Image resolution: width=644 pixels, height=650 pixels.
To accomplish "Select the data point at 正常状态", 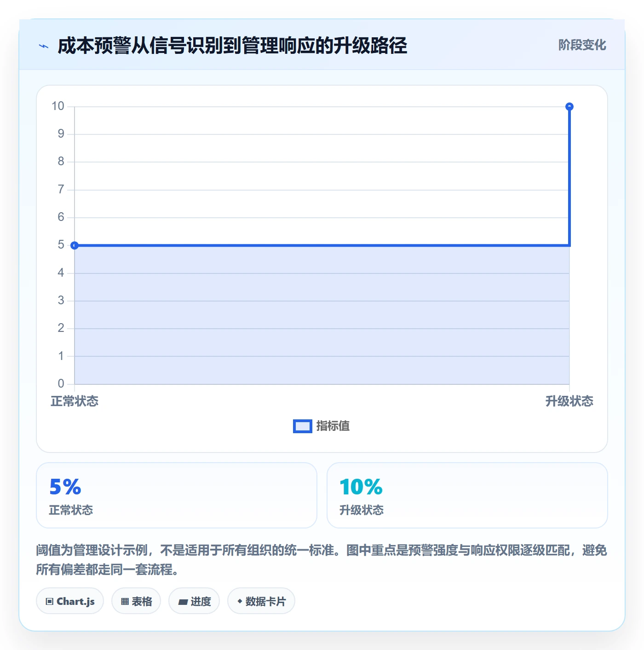I will coord(75,245).
